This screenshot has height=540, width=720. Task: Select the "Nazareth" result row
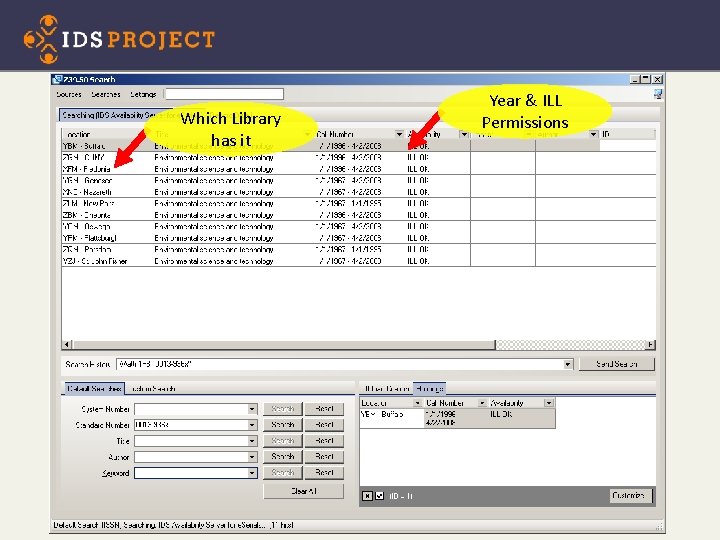pos(358,192)
